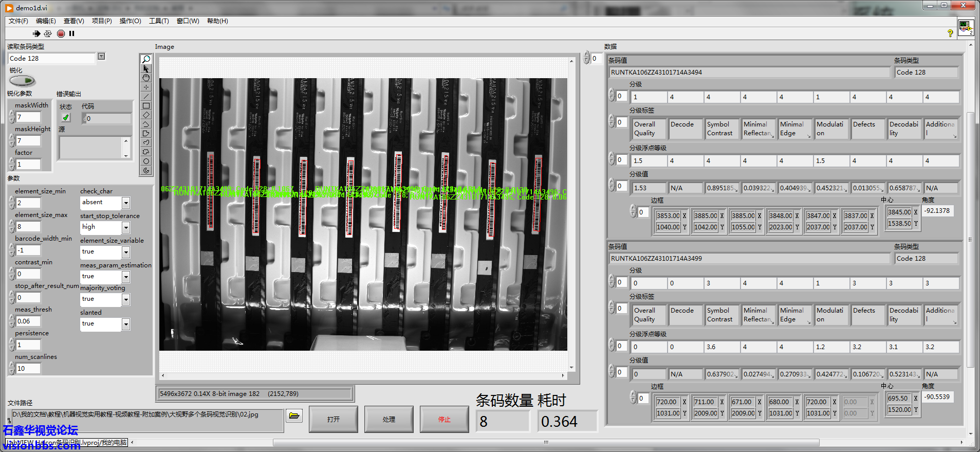Screen dimensions: 980x452
Task: Click the 处理 process button
Action: point(389,420)
